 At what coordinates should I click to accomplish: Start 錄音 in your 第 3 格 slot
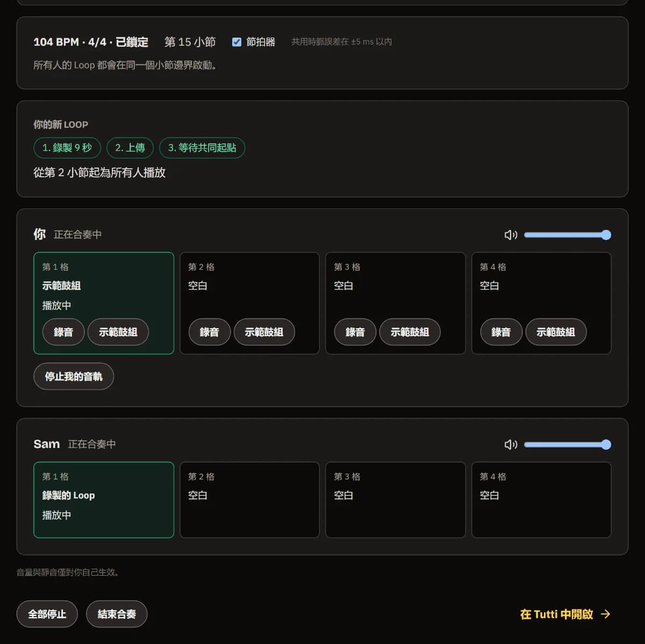[355, 332]
